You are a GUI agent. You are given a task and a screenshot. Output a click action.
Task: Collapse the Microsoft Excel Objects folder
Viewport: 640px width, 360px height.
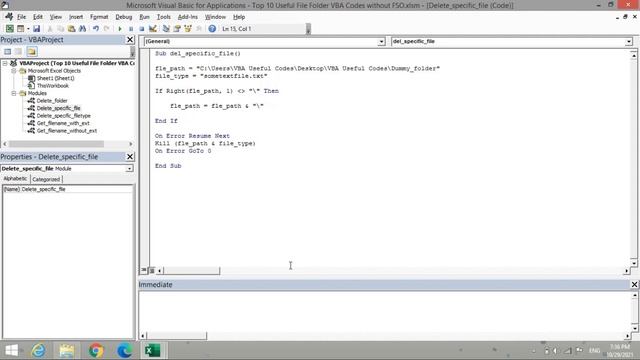click(13, 71)
